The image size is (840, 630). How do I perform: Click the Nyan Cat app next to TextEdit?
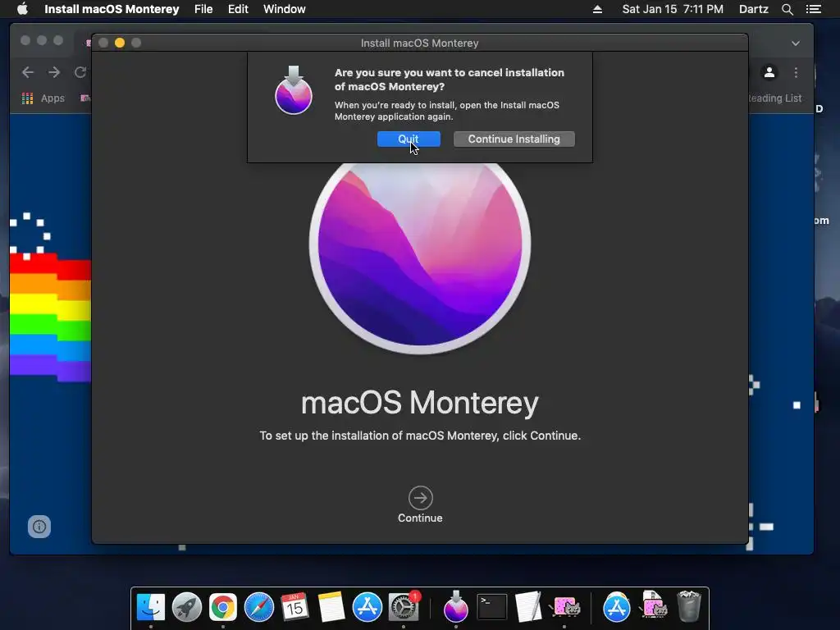pyautogui.click(x=564, y=607)
